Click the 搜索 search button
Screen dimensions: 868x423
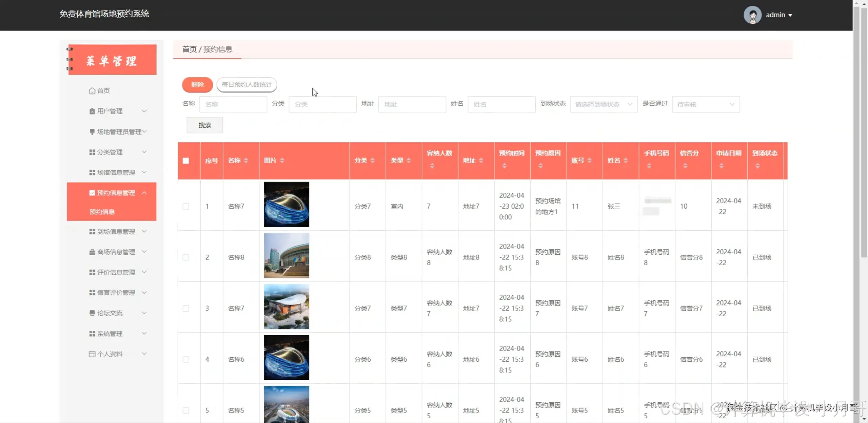click(x=205, y=125)
